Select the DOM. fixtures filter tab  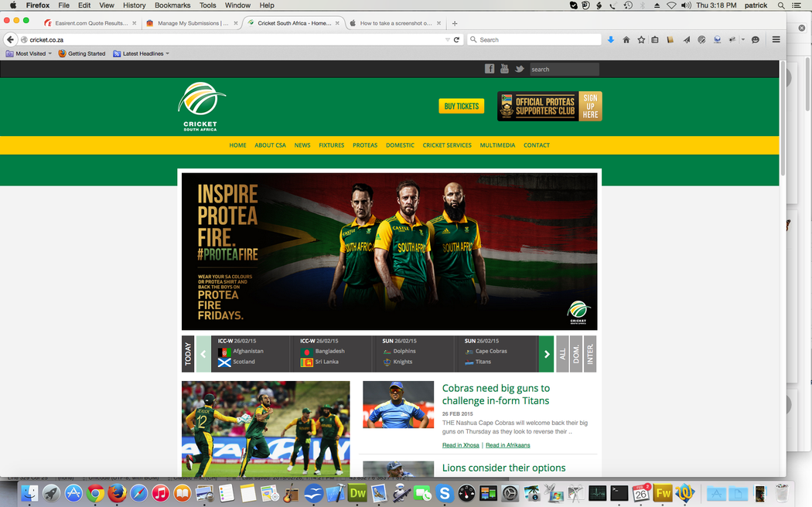576,354
